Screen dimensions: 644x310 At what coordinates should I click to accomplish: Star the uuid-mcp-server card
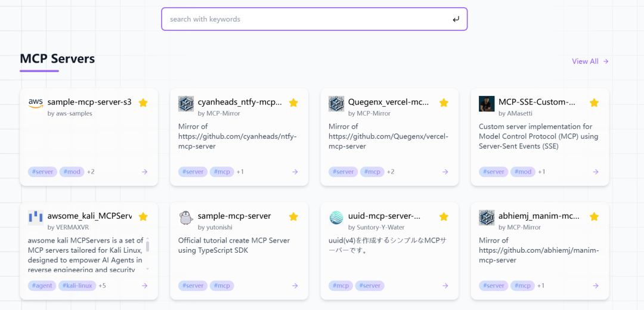point(444,216)
